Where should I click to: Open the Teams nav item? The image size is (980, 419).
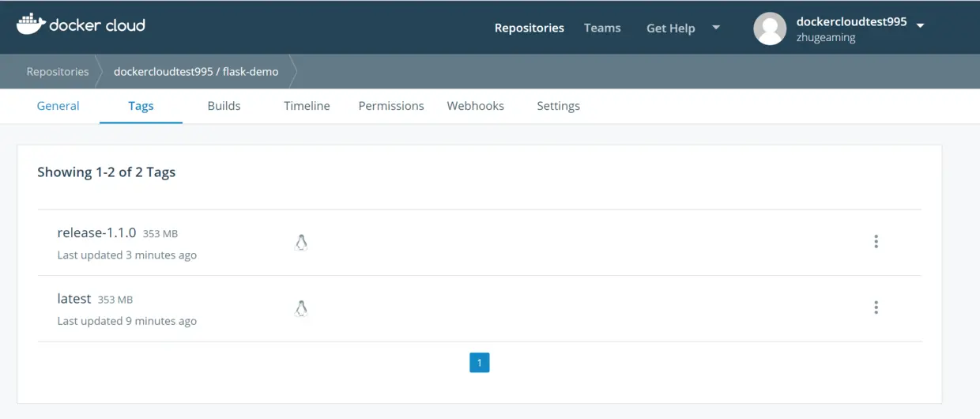(x=602, y=28)
